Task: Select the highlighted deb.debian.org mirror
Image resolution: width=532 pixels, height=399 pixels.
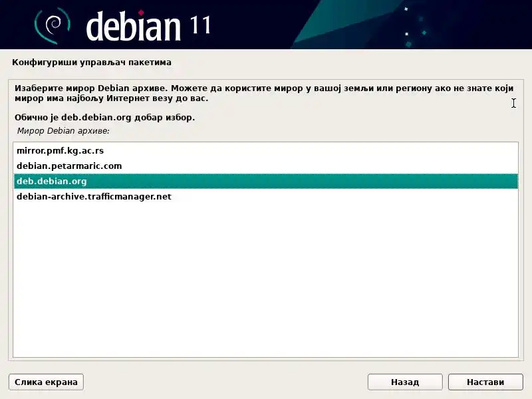Action: 265,181
